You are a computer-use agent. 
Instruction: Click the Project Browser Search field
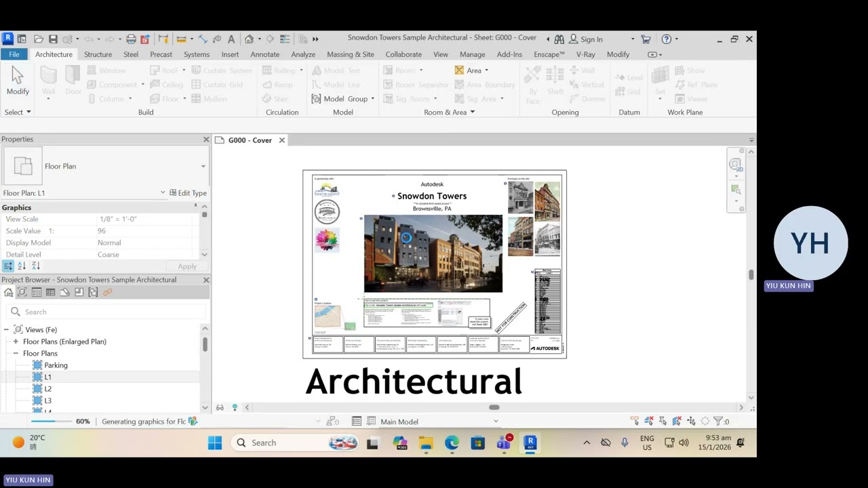click(x=105, y=312)
